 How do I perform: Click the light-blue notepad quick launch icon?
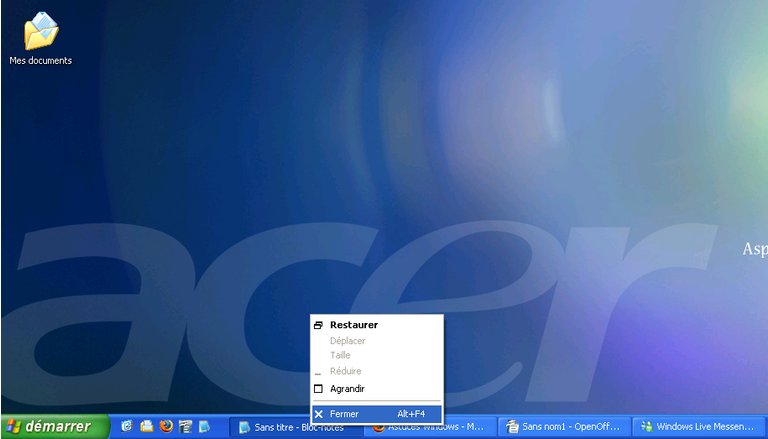tap(204, 426)
